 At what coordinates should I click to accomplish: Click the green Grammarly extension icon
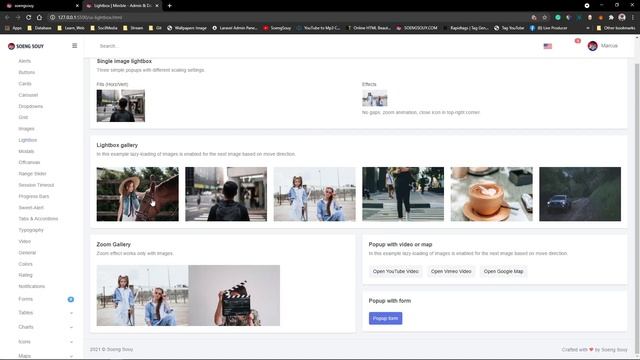click(558, 17)
